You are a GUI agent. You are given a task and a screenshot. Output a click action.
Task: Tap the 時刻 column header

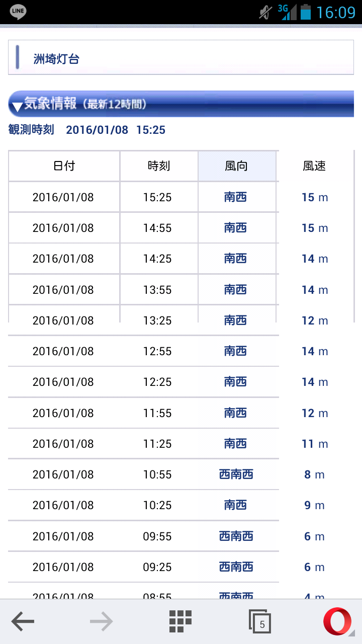click(158, 166)
